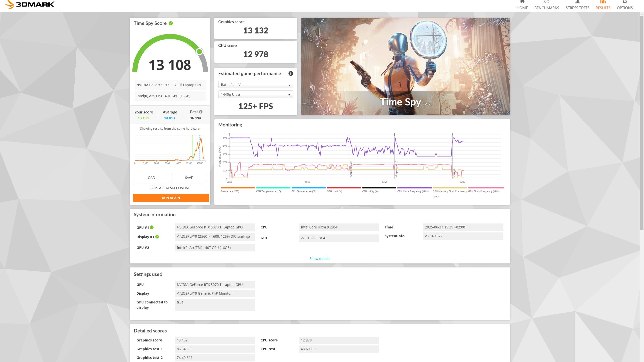Click Intel Arc 140T GPU entry under score gauge
This screenshot has height=362, width=644.
click(170, 96)
